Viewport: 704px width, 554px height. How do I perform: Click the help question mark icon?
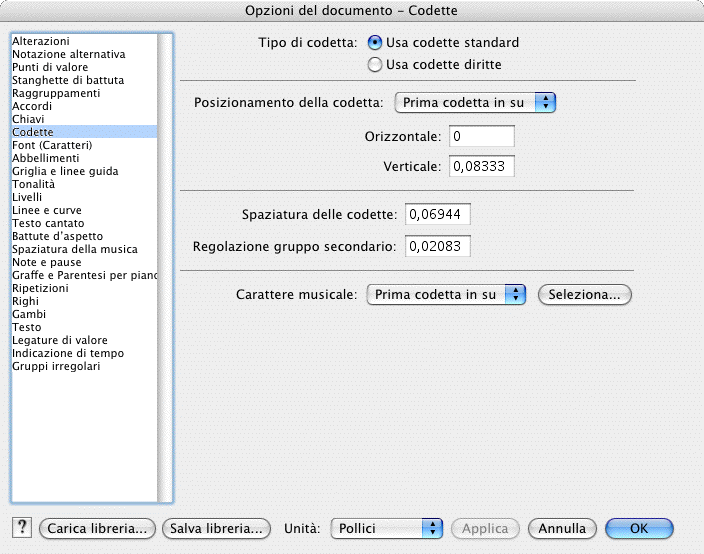tap(21, 528)
